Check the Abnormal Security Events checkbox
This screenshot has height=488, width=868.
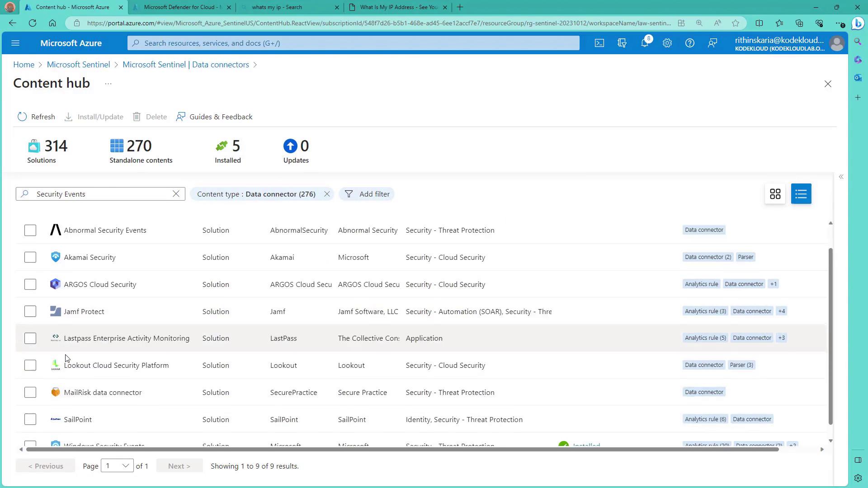(30, 230)
